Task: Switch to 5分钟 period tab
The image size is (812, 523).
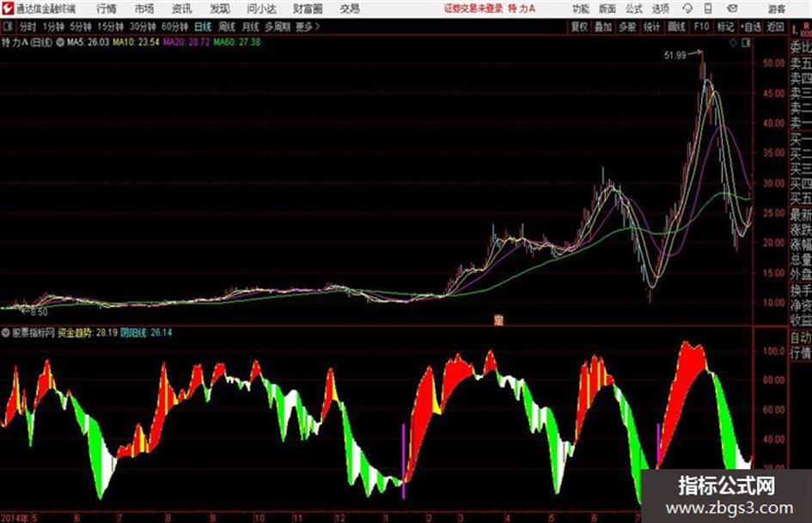Action: pos(81,27)
